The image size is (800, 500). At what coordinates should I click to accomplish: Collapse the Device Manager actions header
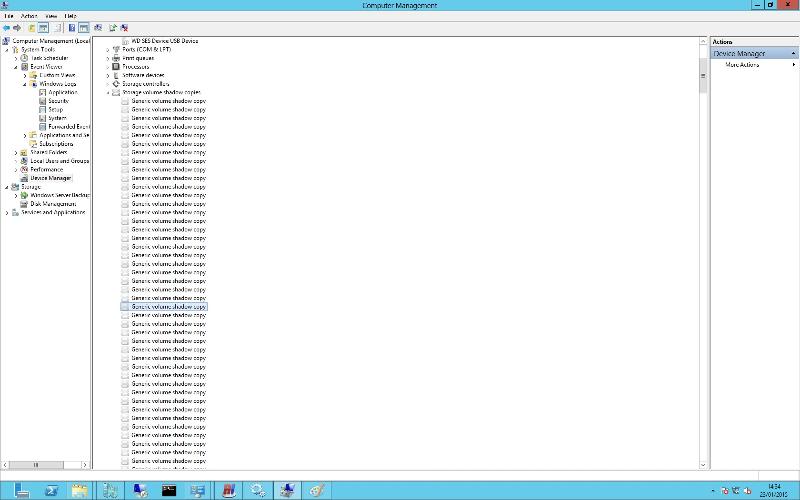tap(794, 53)
